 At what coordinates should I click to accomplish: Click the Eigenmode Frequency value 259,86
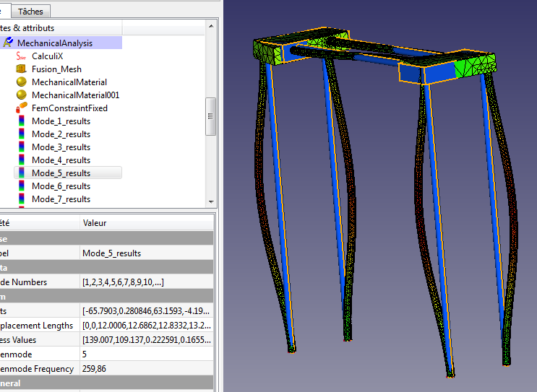click(147, 368)
